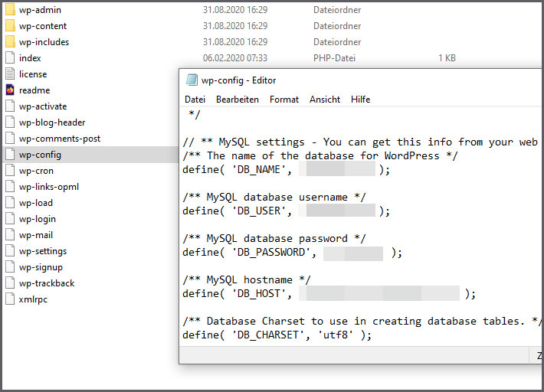Click the wp-config - Editor title bar
The width and height of the screenshot is (544, 392).
[361, 80]
